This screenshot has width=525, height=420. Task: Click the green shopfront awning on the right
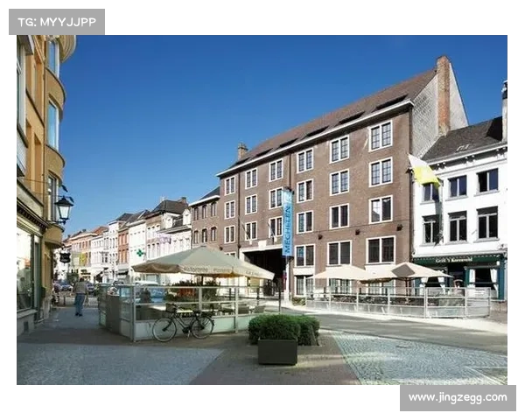pyautogui.click(x=458, y=260)
